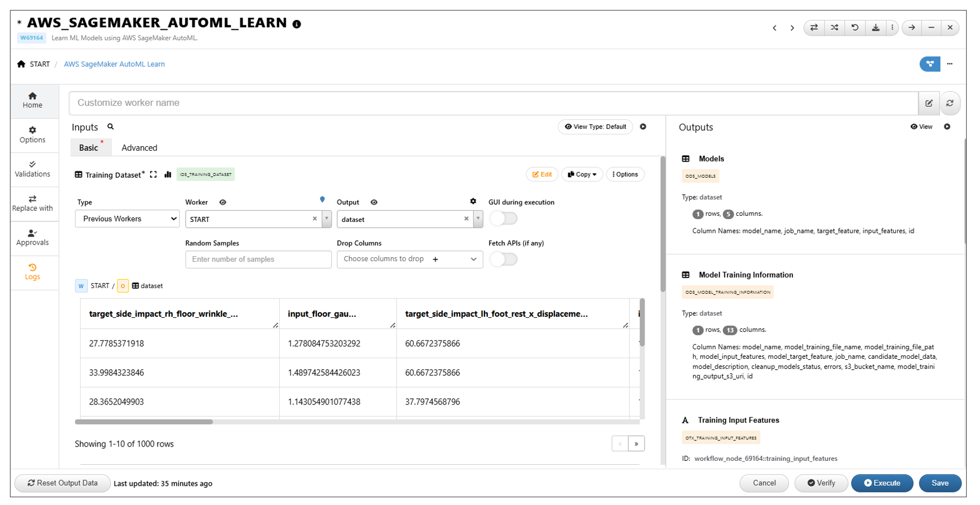Click the Reset Output Data button
Image resolution: width=980 pixels, height=505 pixels.
click(62, 483)
